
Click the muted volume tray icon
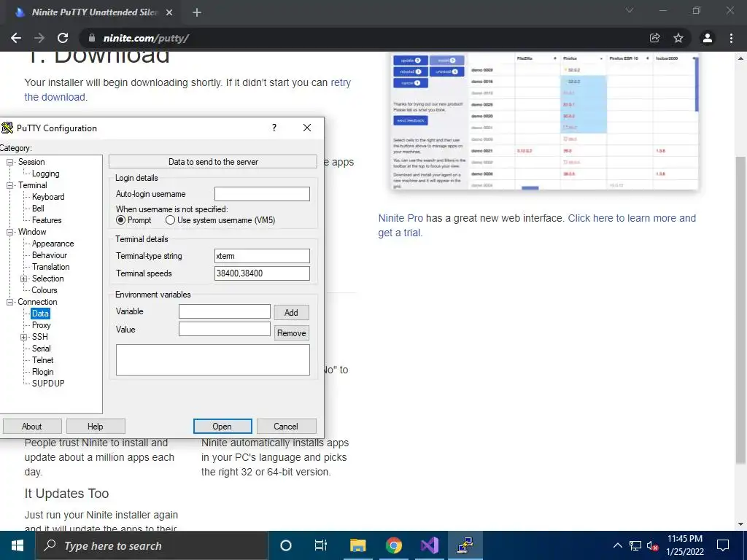653,545
